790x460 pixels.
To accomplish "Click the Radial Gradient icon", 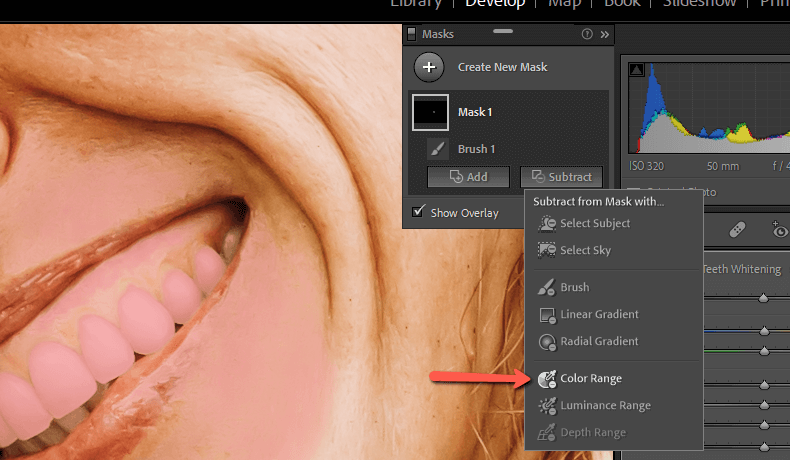I will [547, 342].
